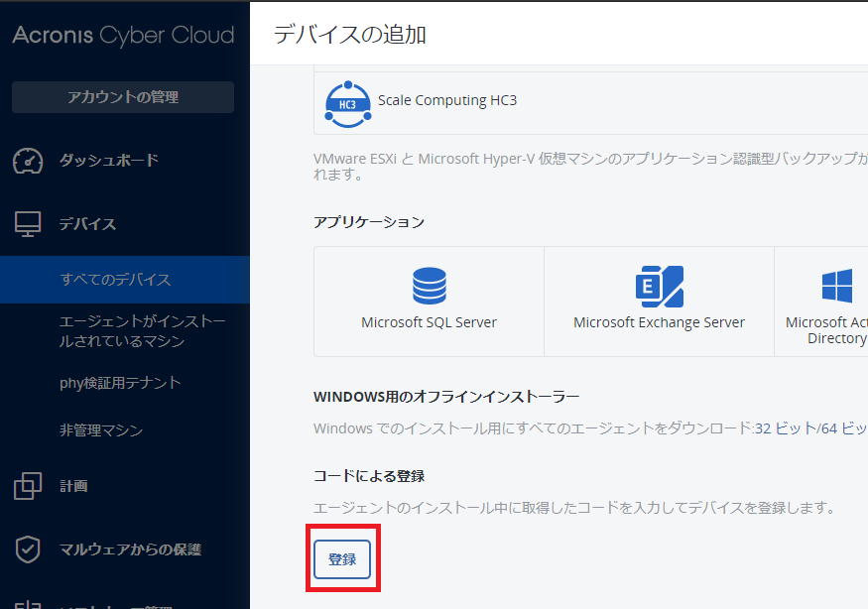Click the Acronis Cyber Cloud logo
The width and height of the screenshot is (868, 609).
click(x=123, y=36)
